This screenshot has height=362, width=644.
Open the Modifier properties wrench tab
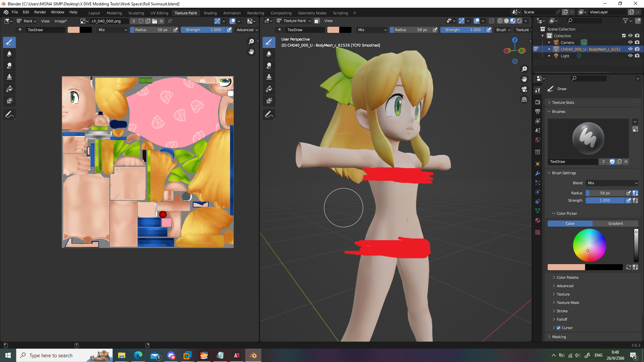pos(538,173)
